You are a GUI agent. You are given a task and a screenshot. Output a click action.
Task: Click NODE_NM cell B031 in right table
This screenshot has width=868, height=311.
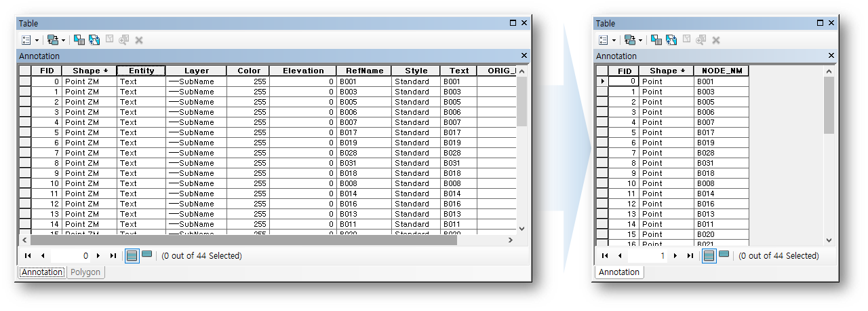[722, 163]
